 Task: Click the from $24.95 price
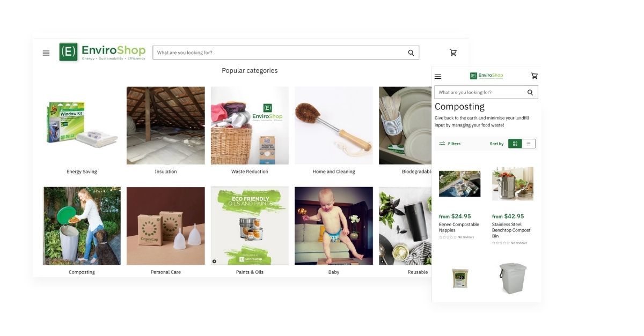pos(455,216)
